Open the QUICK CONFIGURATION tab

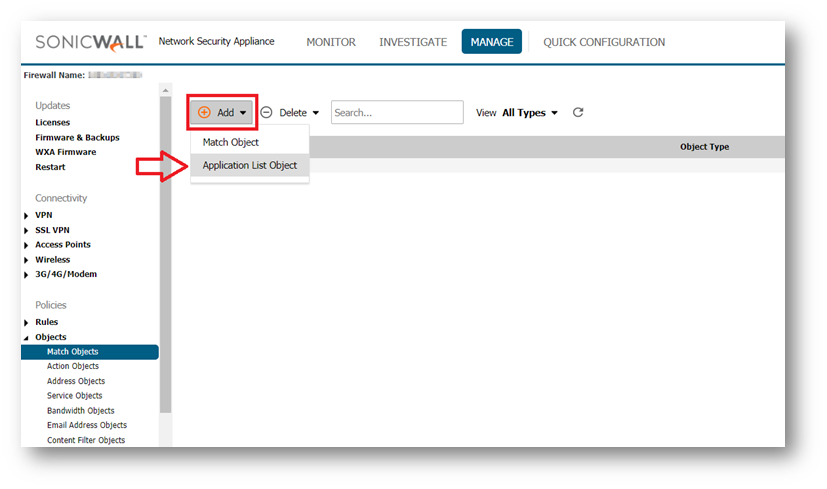[603, 42]
